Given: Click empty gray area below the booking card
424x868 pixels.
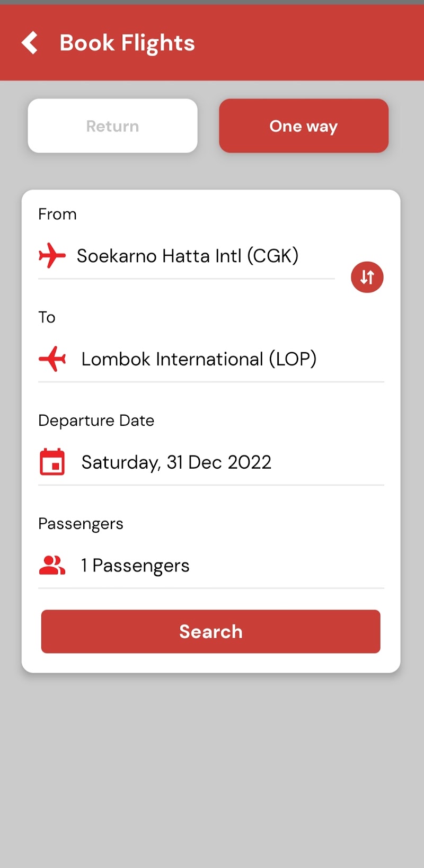Looking at the screenshot, I should (x=212, y=768).
